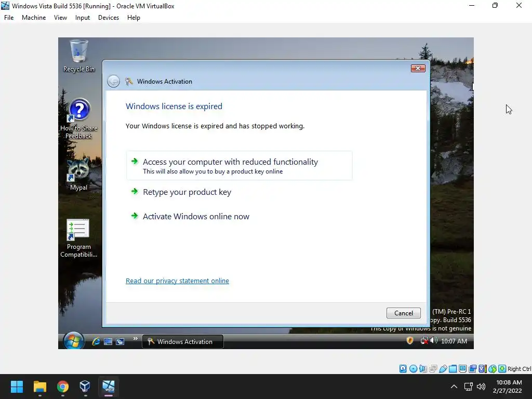
Task: Open VirtualBox View menu
Action: [x=60, y=18]
